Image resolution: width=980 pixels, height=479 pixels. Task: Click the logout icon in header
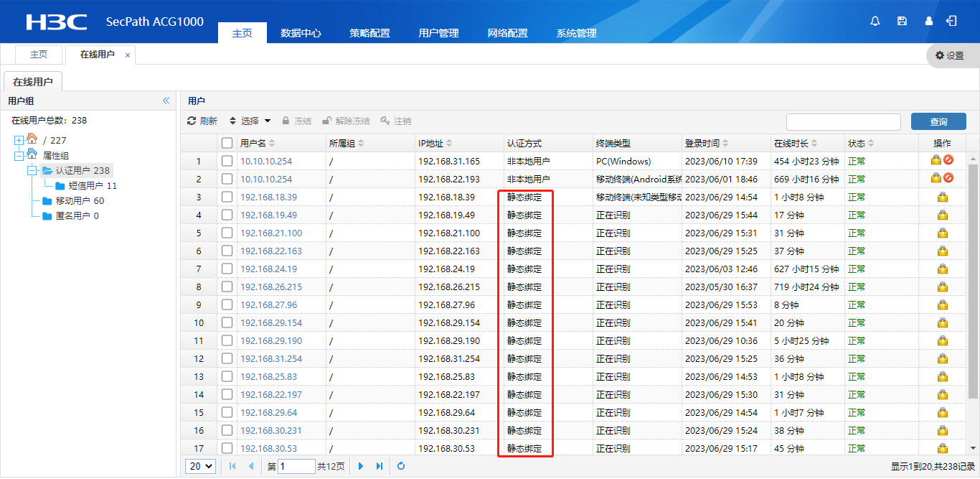click(x=951, y=21)
